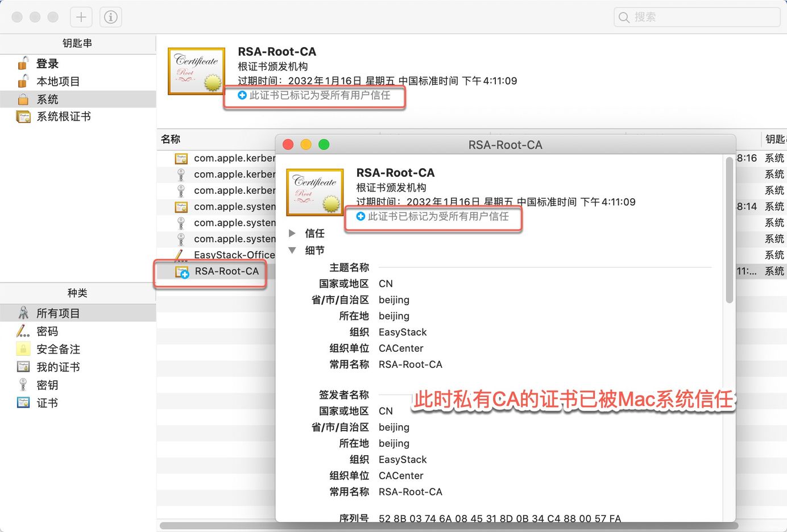This screenshot has height=532, width=787.
Task: Open the 系统根证书 keychain
Action: (x=64, y=117)
